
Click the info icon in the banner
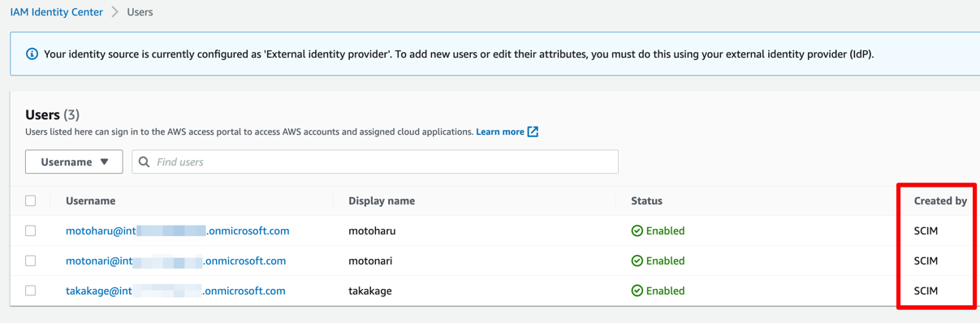click(32, 54)
